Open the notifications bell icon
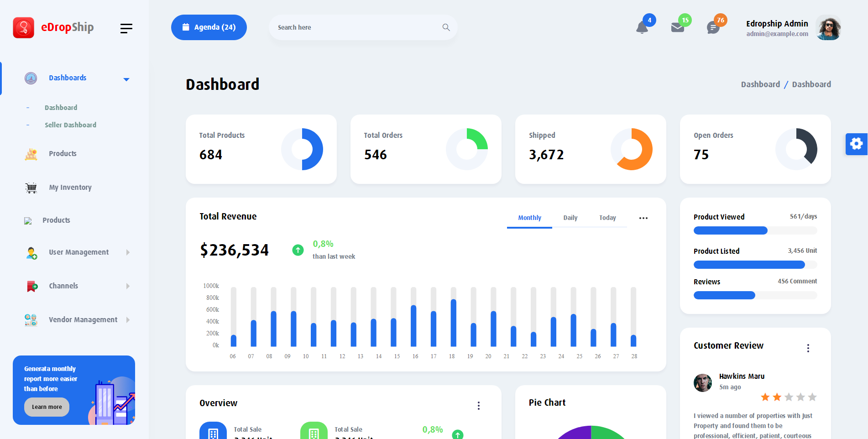 click(x=642, y=27)
